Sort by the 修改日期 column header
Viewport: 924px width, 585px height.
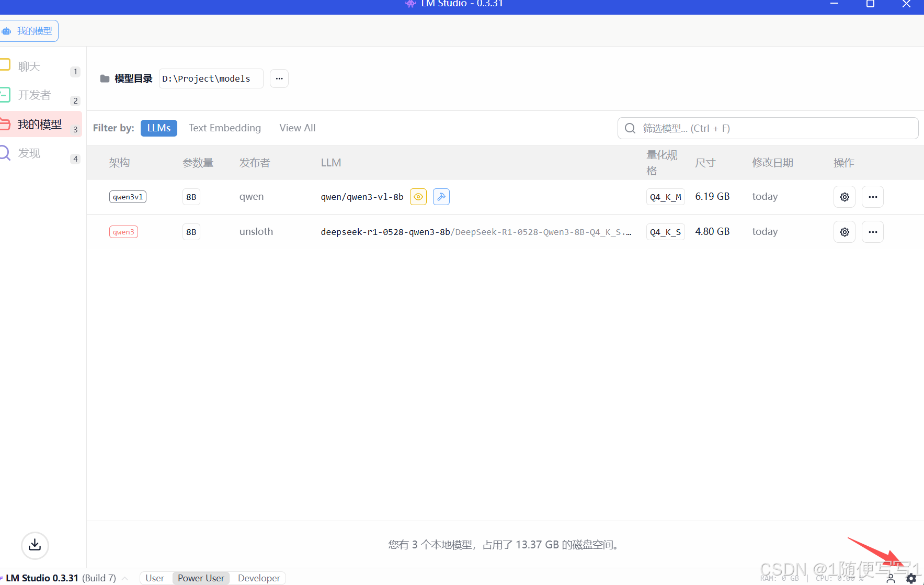coord(773,163)
